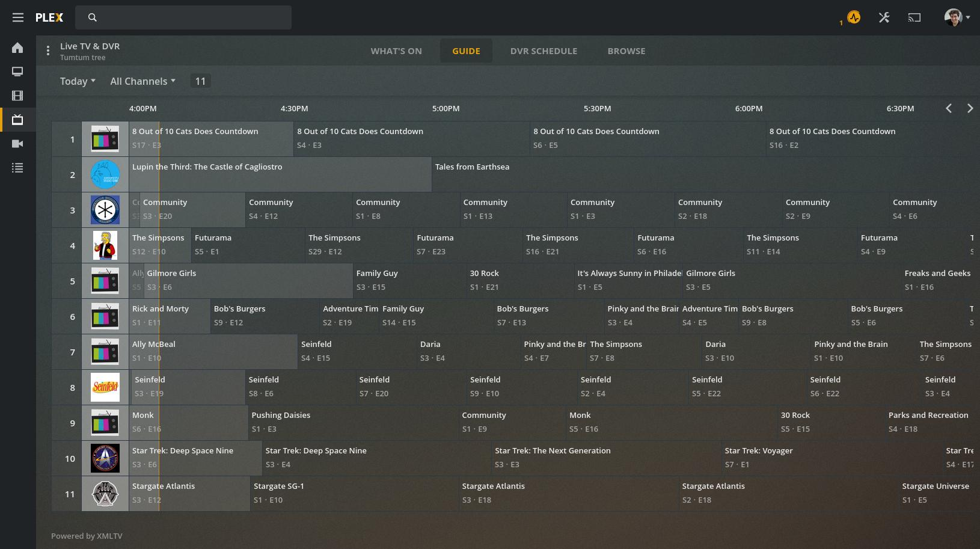
Task: Open Futurama S5 E1 program
Action: [x=248, y=245]
